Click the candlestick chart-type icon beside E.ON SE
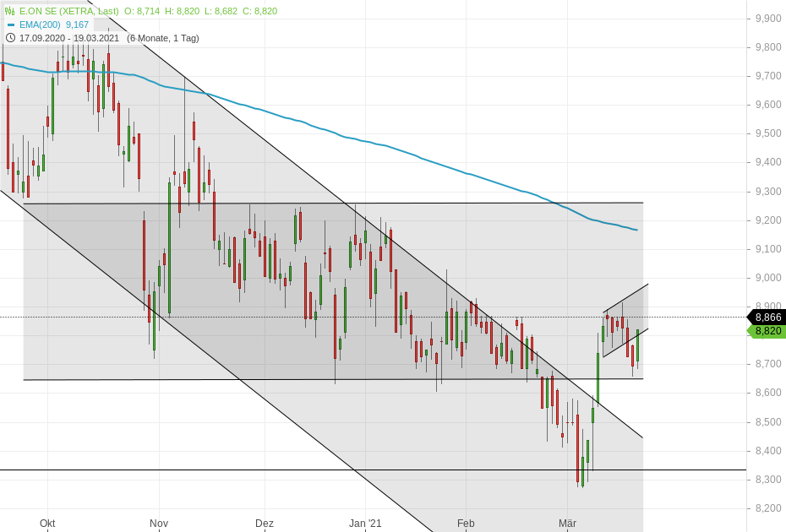Screen dimensions: 786x532 9,11
